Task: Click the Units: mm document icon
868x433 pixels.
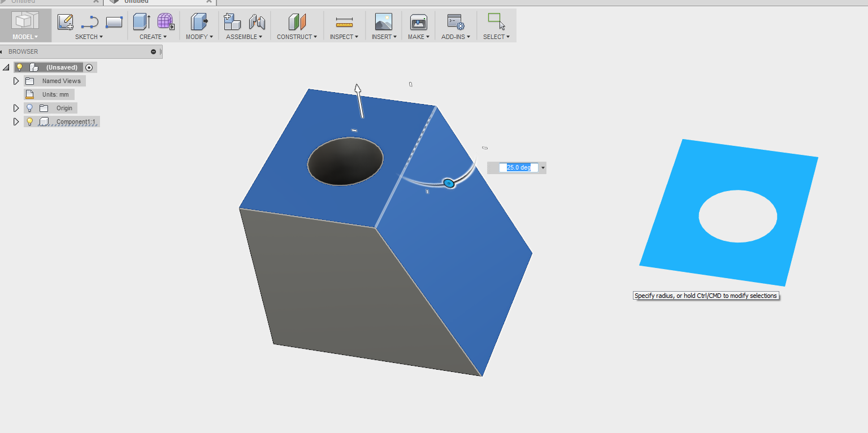Action: point(30,94)
